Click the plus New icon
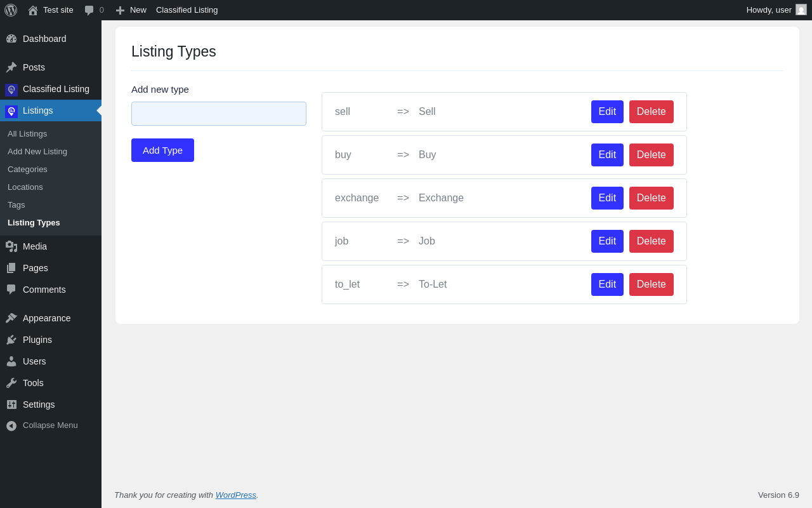 point(120,10)
